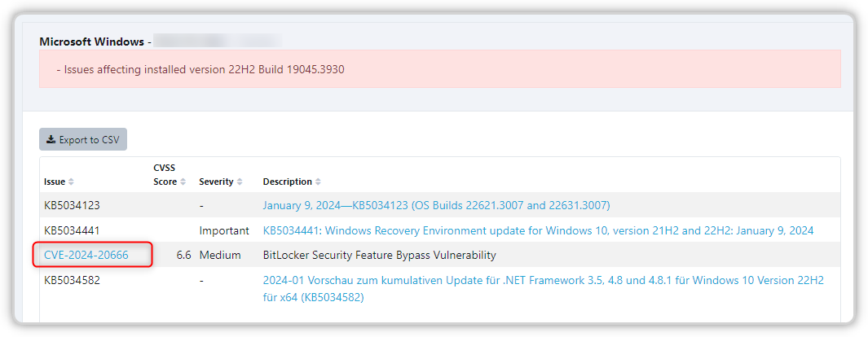The height and width of the screenshot is (337, 868).
Task: Click the Important severity value
Action: (x=224, y=230)
